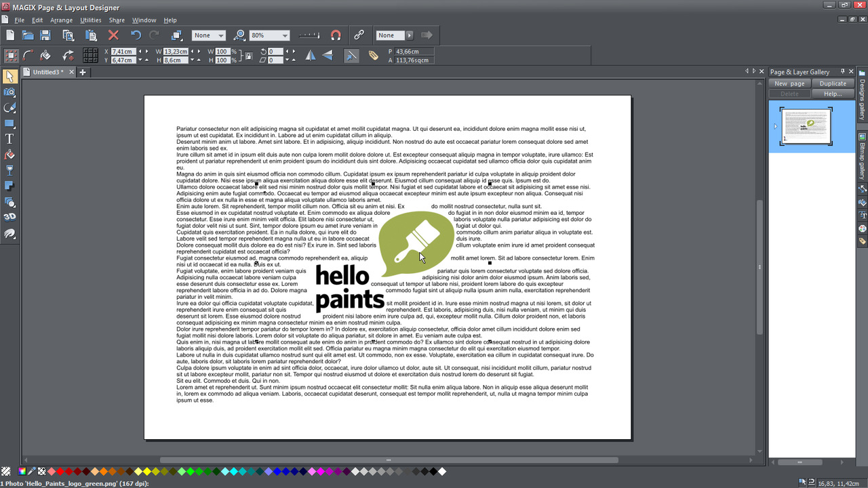The width and height of the screenshot is (868, 488).
Task: Close the Untitled3 tab
Action: (x=71, y=72)
